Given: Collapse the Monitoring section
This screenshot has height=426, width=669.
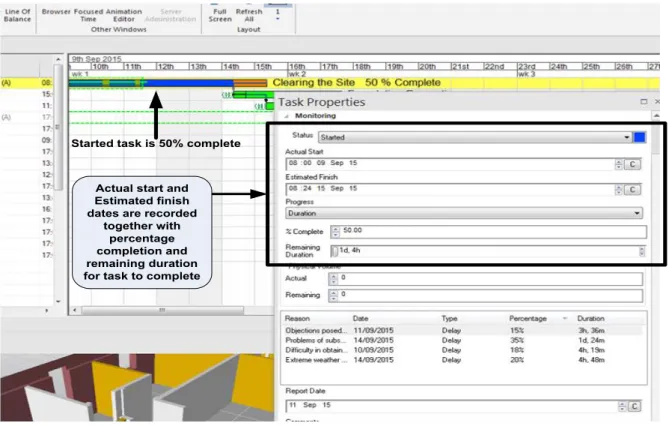Looking at the screenshot, I should [287, 116].
